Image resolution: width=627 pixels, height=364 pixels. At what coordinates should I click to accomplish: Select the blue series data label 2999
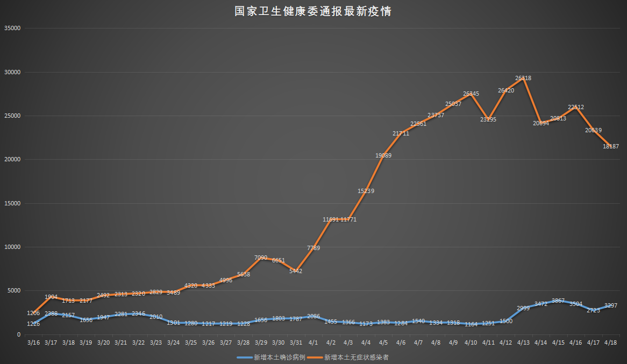click(x=523, y=309)
